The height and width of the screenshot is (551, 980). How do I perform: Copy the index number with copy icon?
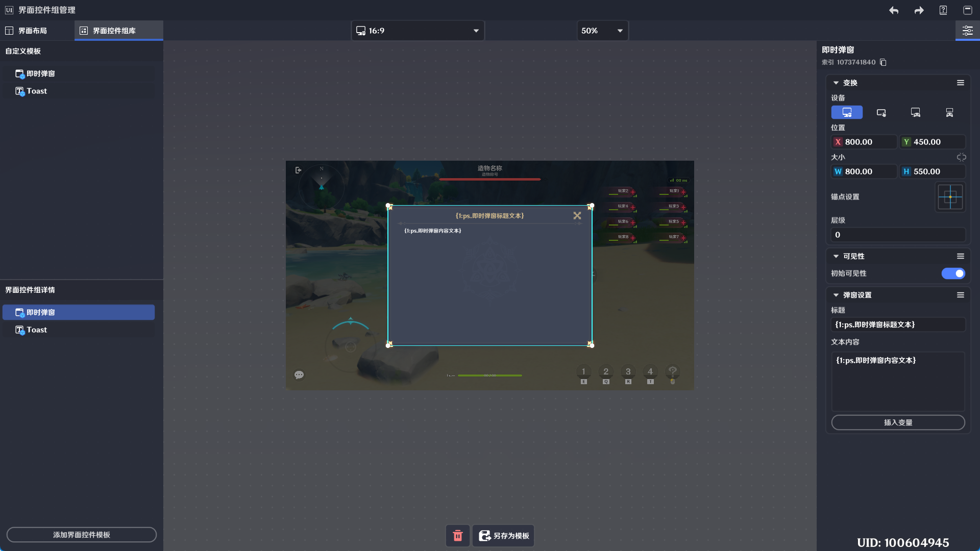tap(883, 62)
